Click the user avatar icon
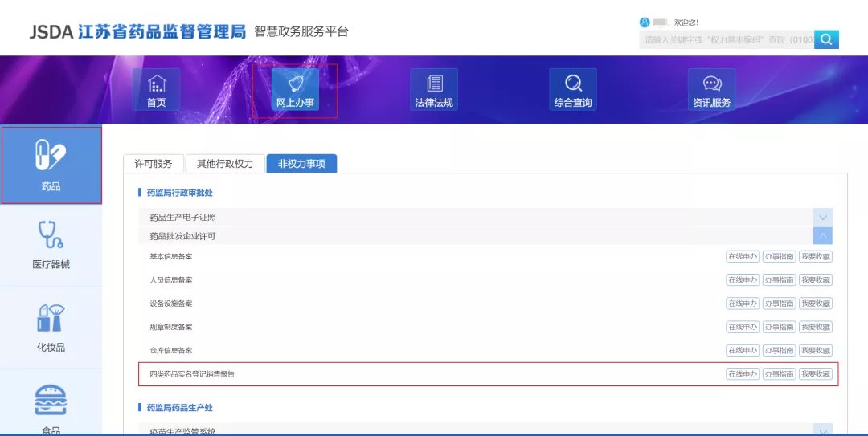 (645, 22)
